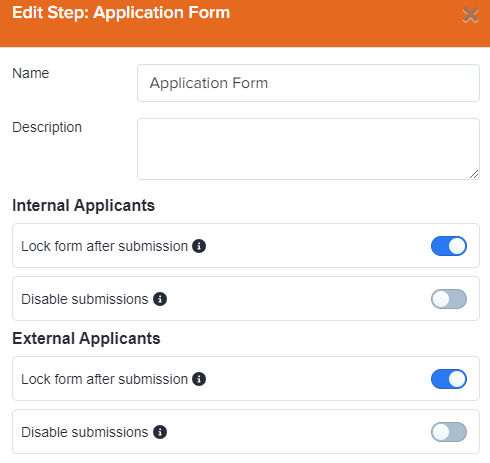Show info for External disable submissions option

(x=160, y=432)
